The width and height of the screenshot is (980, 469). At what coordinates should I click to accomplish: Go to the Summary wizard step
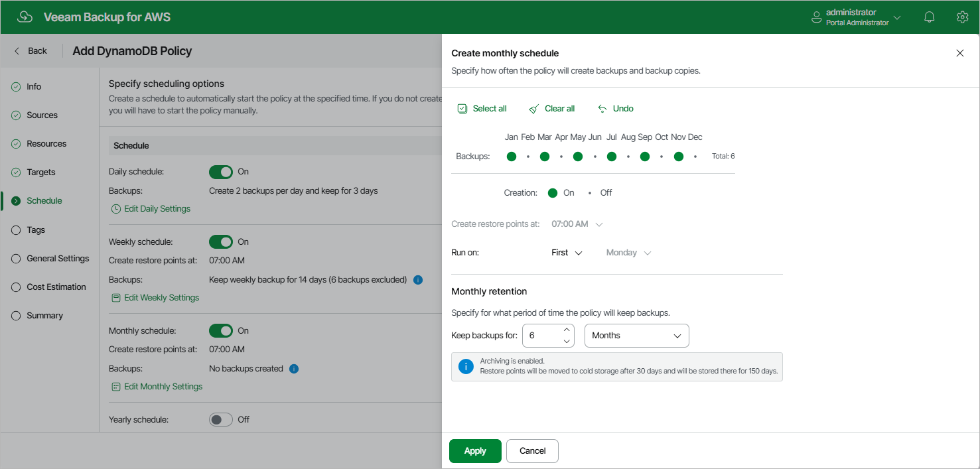[x=44, y=316]
